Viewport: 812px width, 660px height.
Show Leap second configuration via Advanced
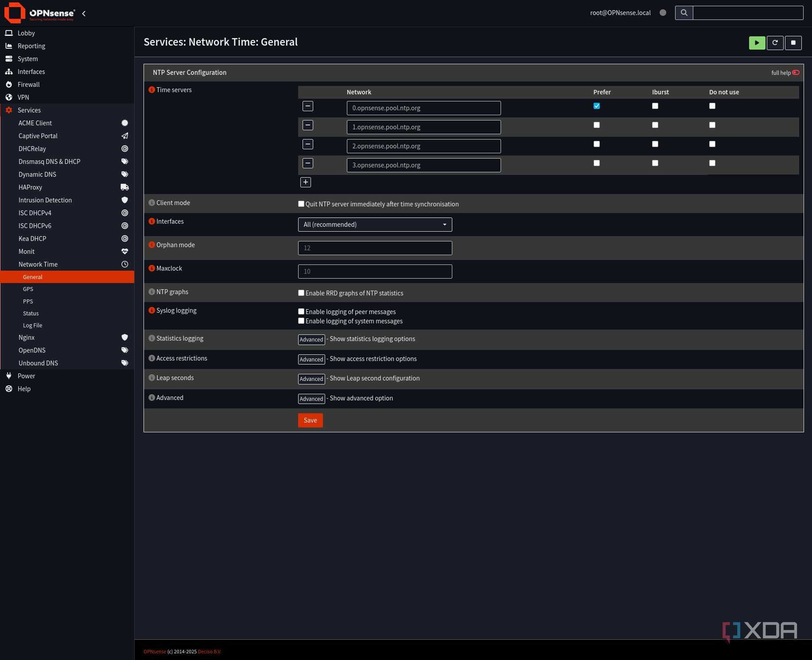[x=311, y=379]
